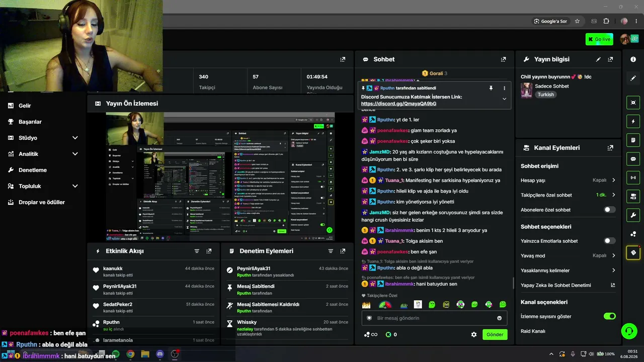
Task: Click the pencil icon in the right rail
Action: click(x=633, y=78)
